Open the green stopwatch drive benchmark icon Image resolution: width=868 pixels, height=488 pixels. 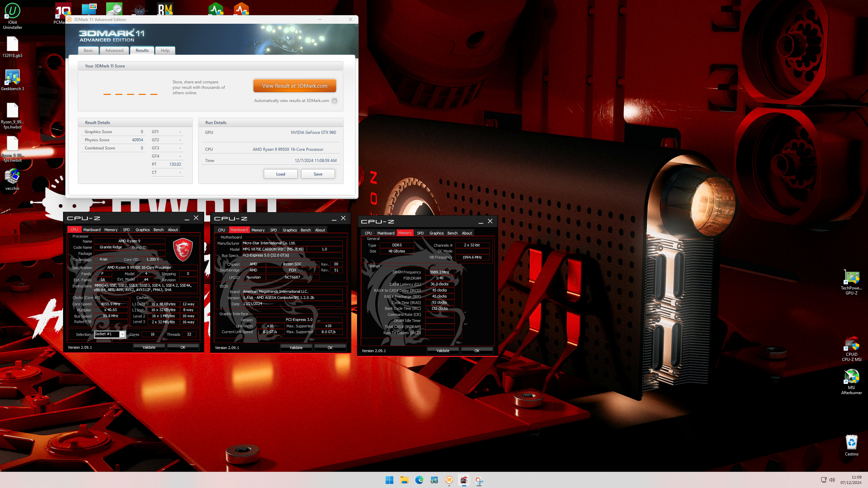point(114,9)
